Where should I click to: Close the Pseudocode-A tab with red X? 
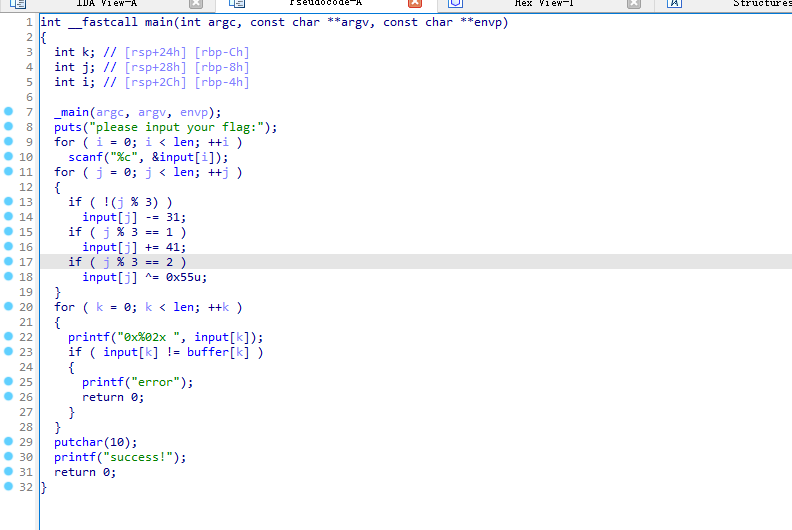click(416, 4)
